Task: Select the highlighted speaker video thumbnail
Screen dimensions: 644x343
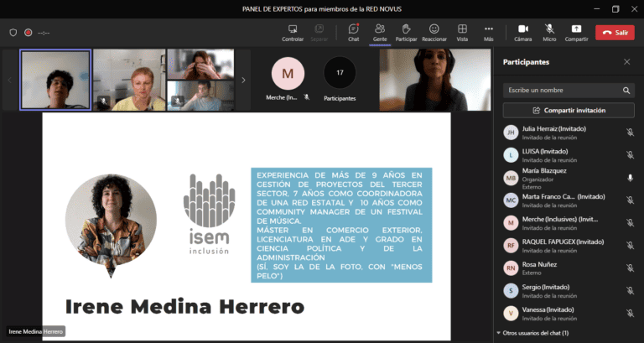Action: point(55,81)
